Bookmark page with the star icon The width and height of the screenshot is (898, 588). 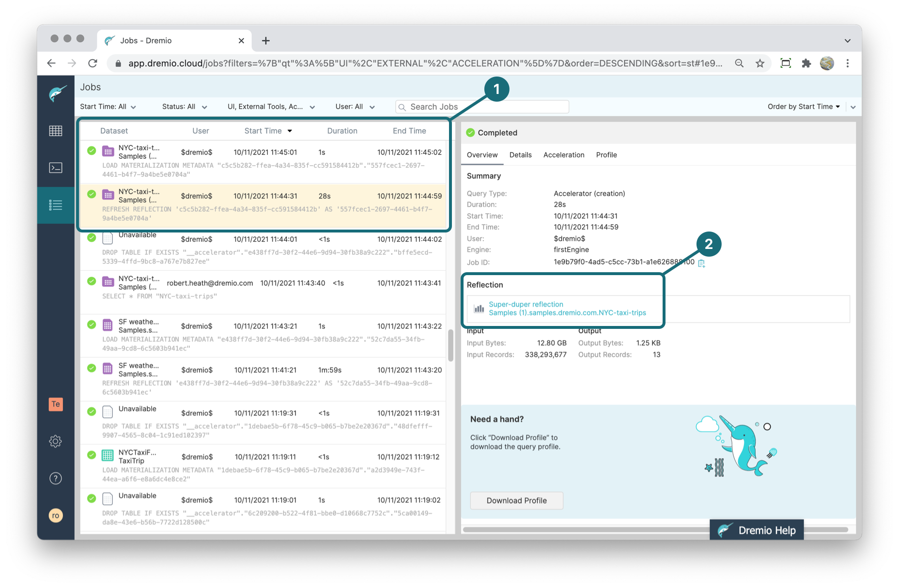[x=760, y=63]
